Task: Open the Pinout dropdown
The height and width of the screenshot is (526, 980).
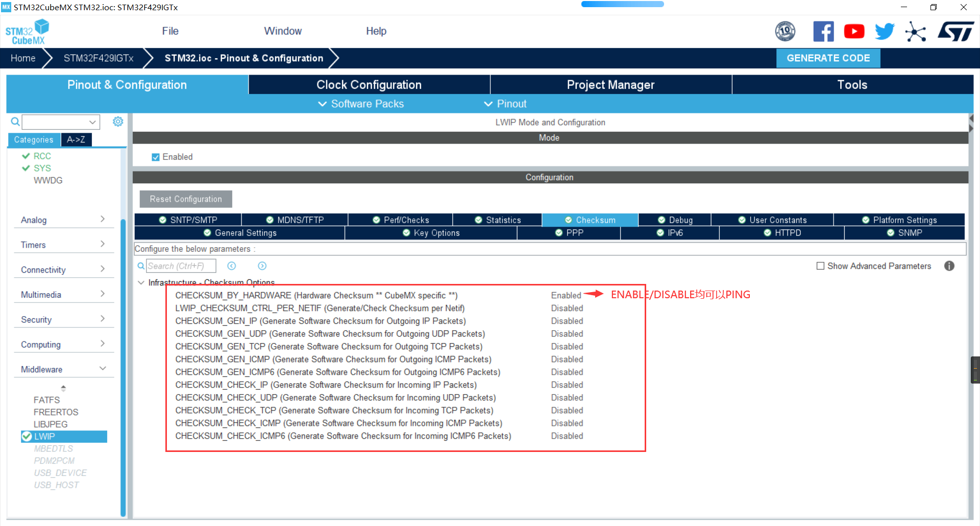Action: click(505, 104)
